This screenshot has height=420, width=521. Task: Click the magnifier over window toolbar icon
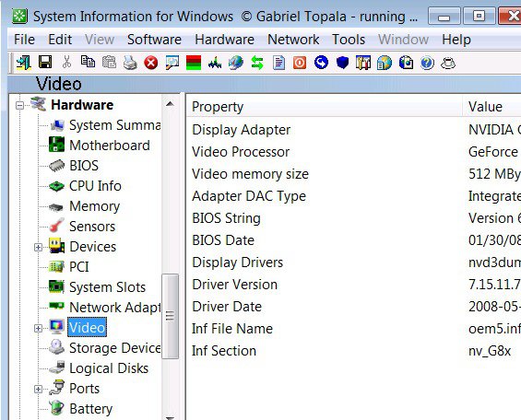(x=172, y=63)
